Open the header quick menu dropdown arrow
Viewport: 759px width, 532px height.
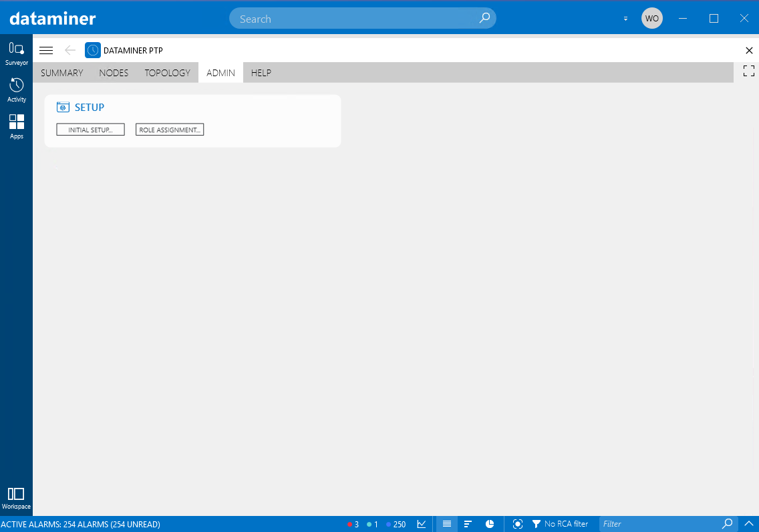pos(625,19)
